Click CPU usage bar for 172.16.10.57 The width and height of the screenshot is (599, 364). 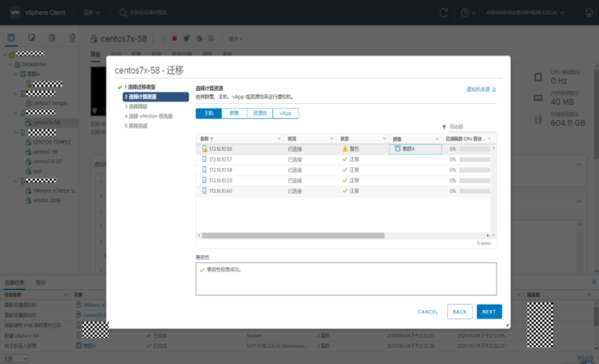coord(474,160)
